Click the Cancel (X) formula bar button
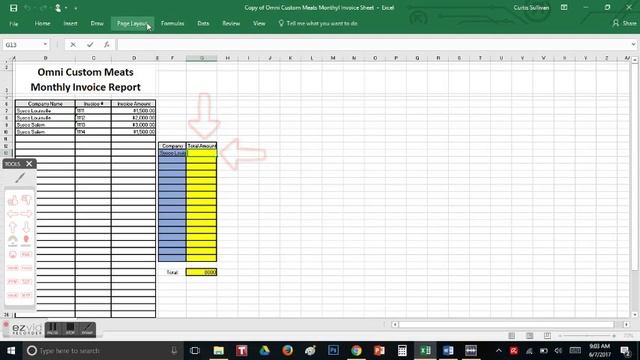The width and height of the screenshot is (640, 360). [x=73, y=44]
